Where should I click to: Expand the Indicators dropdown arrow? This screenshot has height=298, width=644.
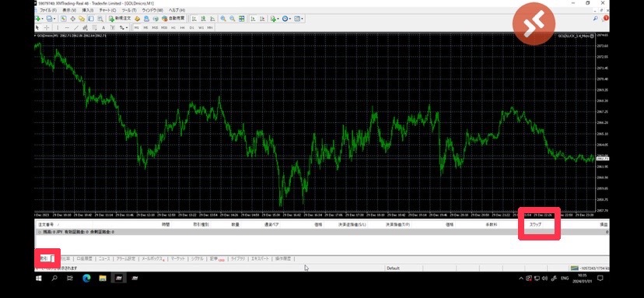pos(278,19)
